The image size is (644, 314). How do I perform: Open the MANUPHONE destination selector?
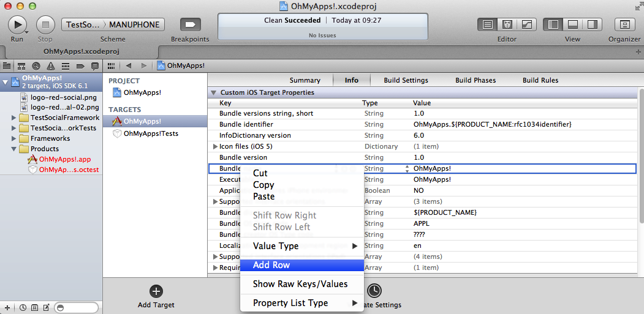coord(134,24)
